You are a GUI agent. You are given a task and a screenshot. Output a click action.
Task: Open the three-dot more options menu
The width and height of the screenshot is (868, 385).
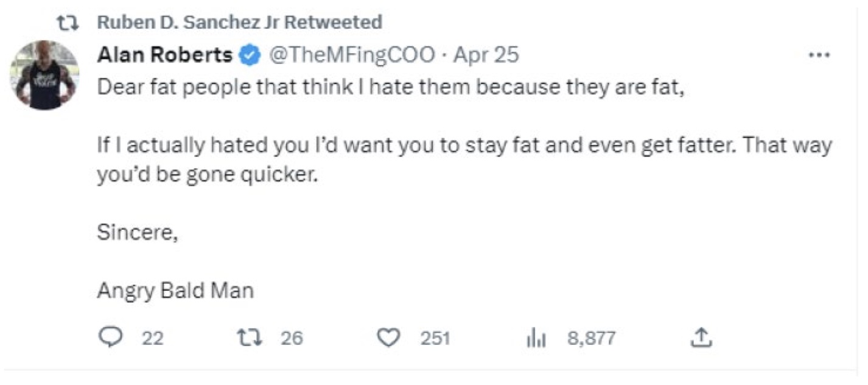tap(819, 55)
